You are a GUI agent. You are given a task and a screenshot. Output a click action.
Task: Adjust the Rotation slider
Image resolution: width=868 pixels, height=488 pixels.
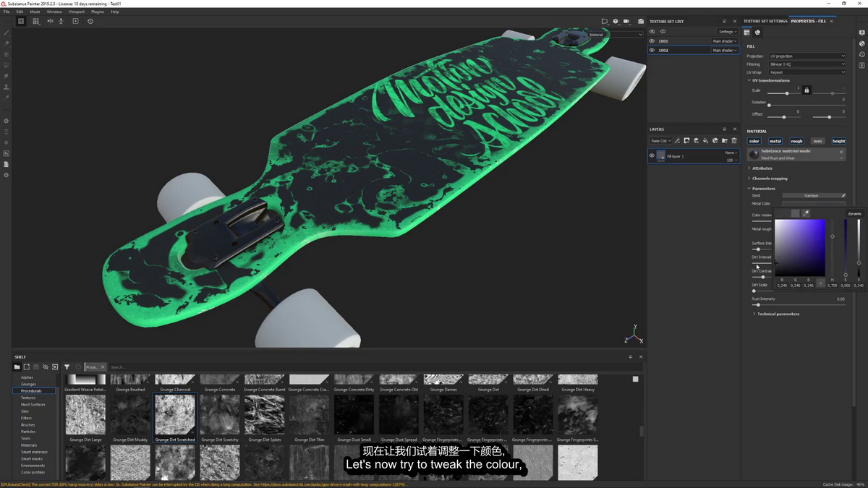click(x=807, y=105)
